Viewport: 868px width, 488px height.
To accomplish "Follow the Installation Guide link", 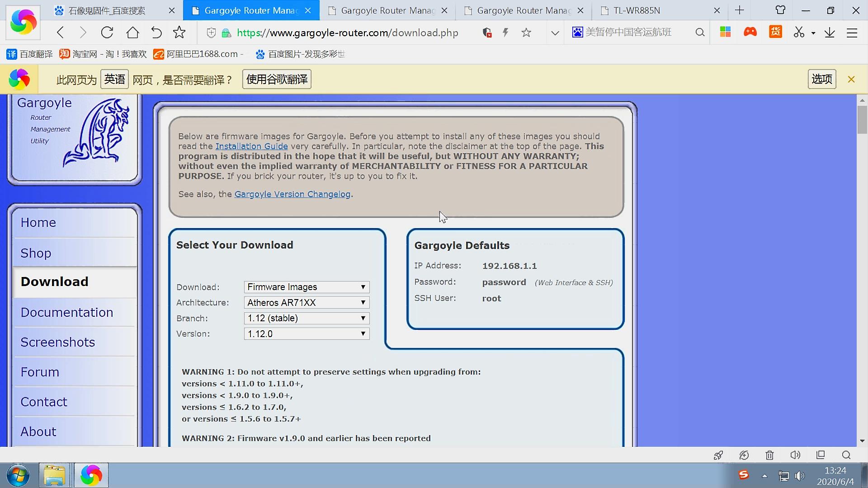I will click(x=251, y=146).
